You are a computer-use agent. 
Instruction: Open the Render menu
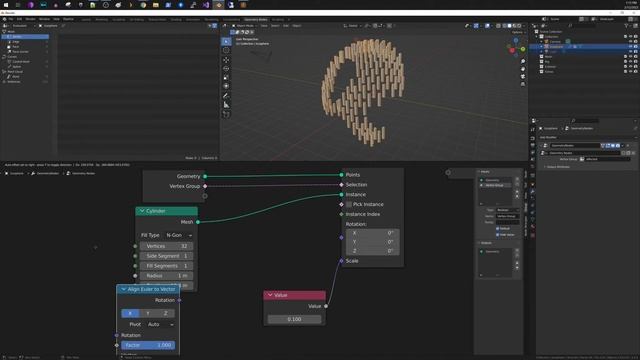click(30, 19)
